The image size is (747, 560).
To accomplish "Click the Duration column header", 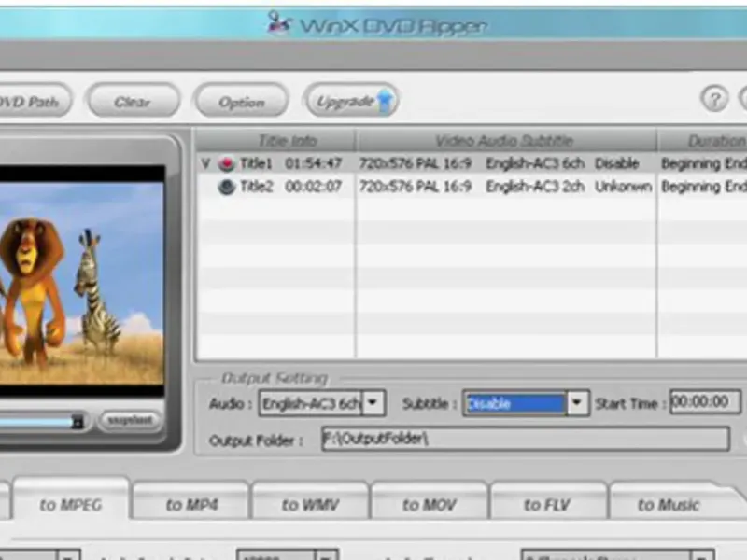I will click(703, 141).
